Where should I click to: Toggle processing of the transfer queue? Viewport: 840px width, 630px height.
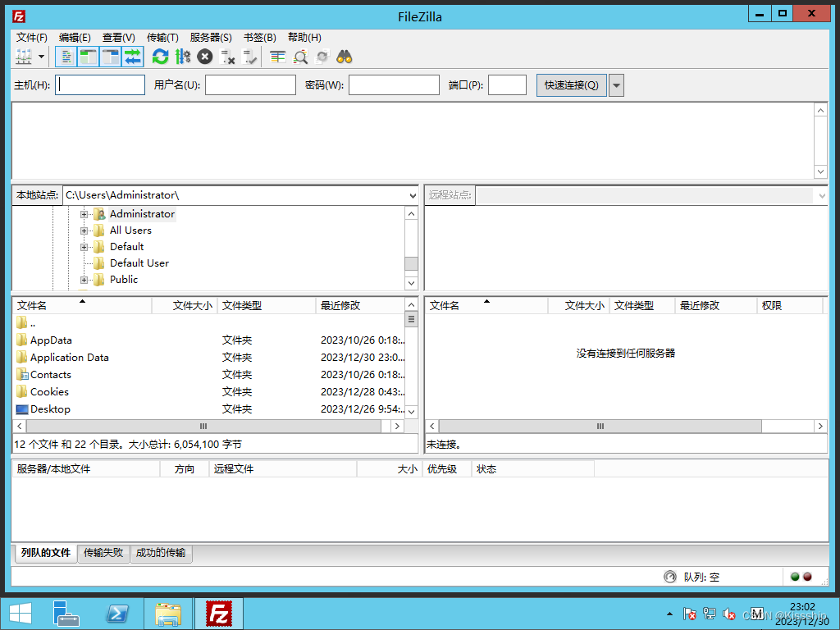point(183,57)
